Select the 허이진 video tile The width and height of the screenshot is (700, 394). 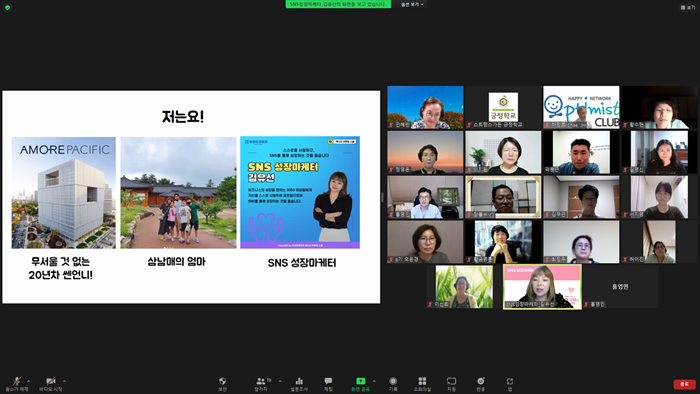(x=659, y=242)
